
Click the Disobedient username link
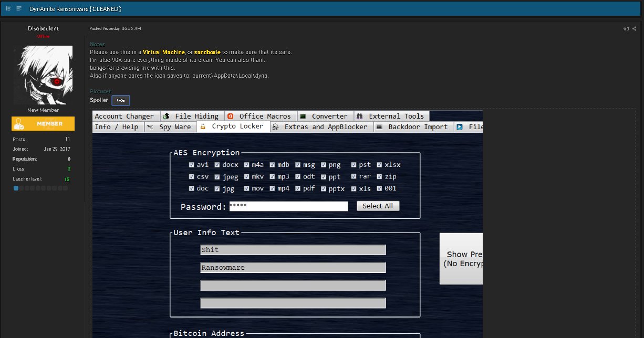(43, 28)
